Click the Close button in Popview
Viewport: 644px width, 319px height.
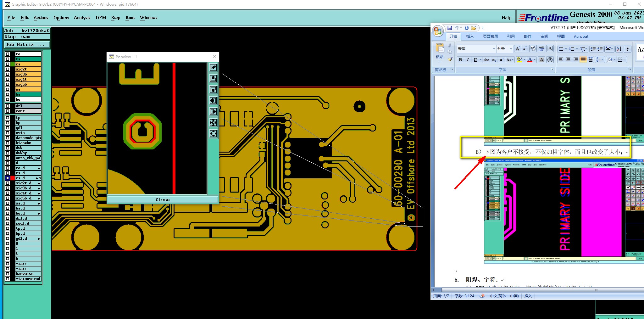click(163, 199)
